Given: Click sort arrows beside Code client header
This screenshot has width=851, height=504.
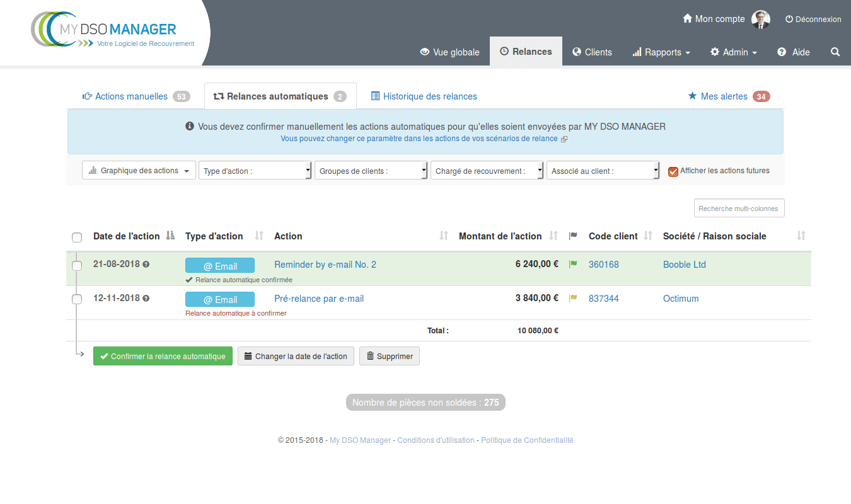Looking at the screenshot, I should (x=648, y=236).
